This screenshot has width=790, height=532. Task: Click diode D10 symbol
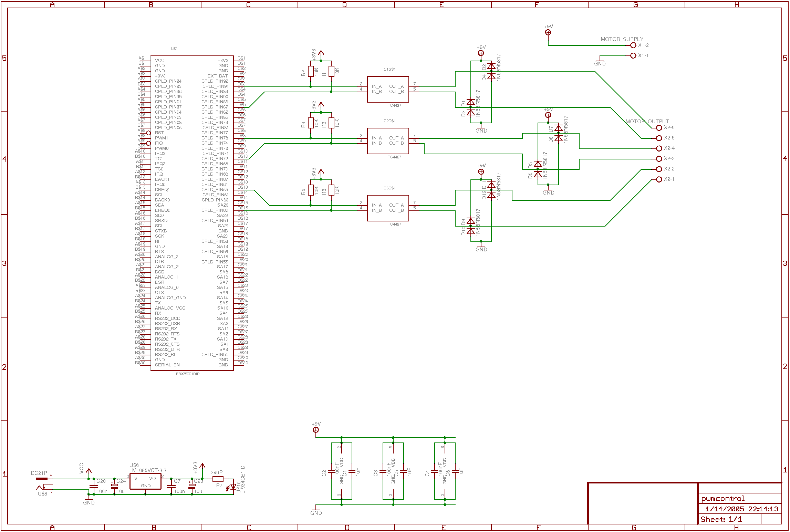pyautogui.click(x=471, y=231)
